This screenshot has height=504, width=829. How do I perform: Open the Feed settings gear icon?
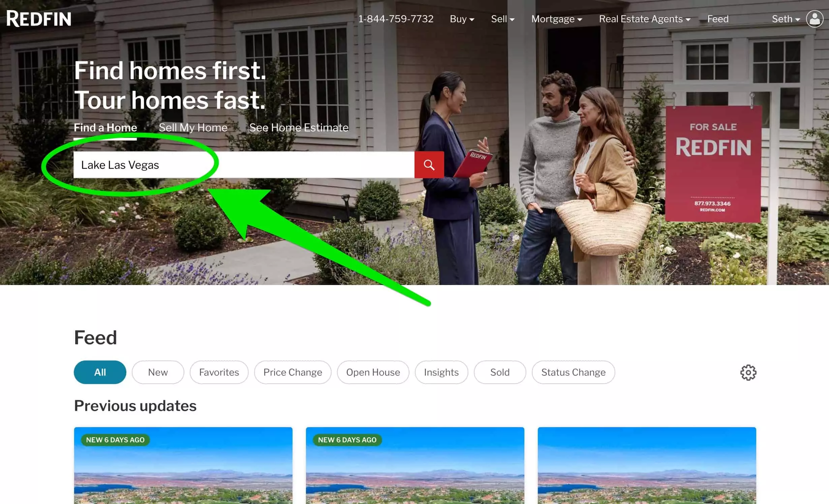point(748,373)
